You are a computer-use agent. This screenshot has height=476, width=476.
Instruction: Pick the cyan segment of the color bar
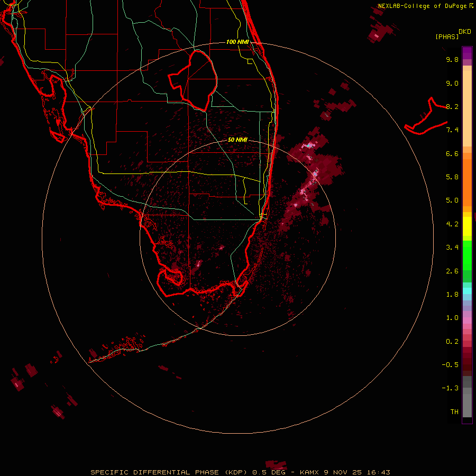[467, 290]
